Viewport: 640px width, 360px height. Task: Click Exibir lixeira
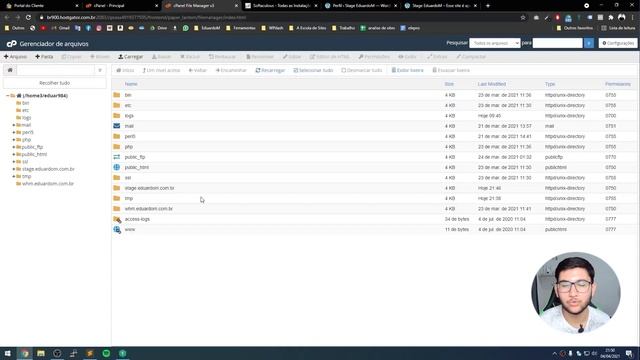(407, 70)
